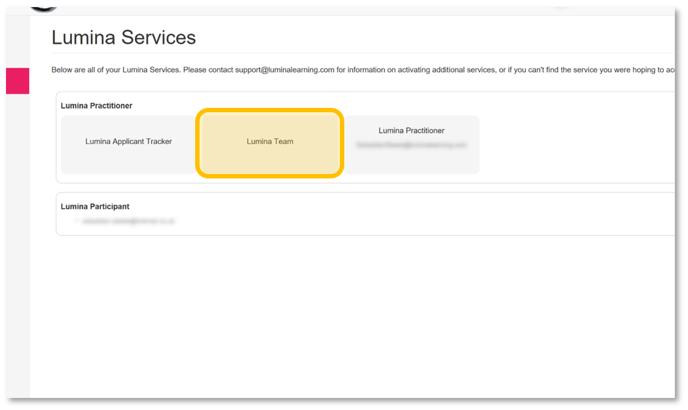The image size is (688, 410).
Task: Click the 'Lumina Services' page heading
Action: point(124,37)
